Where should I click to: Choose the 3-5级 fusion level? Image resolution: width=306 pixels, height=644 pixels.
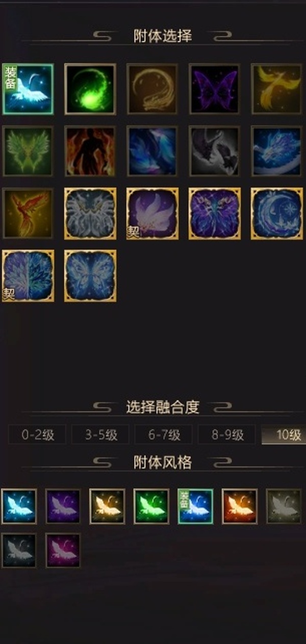(100, 435)
